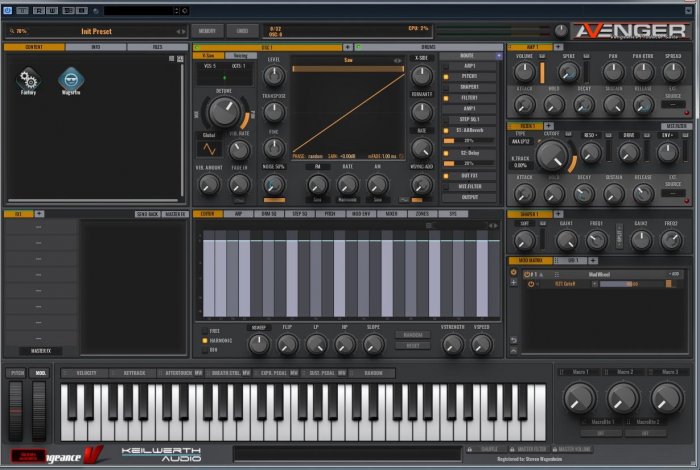Add a new filter module with plus

point(549,126)
